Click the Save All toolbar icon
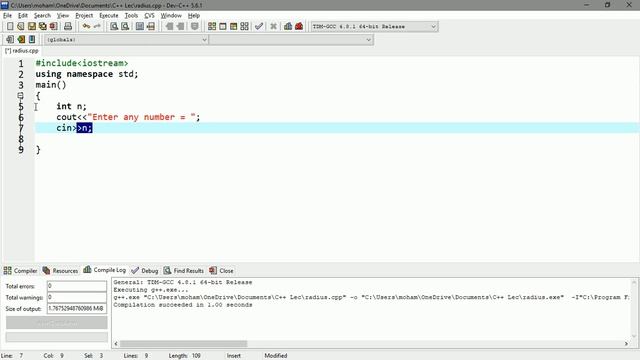Screen dimensions: 640x360 42,27
